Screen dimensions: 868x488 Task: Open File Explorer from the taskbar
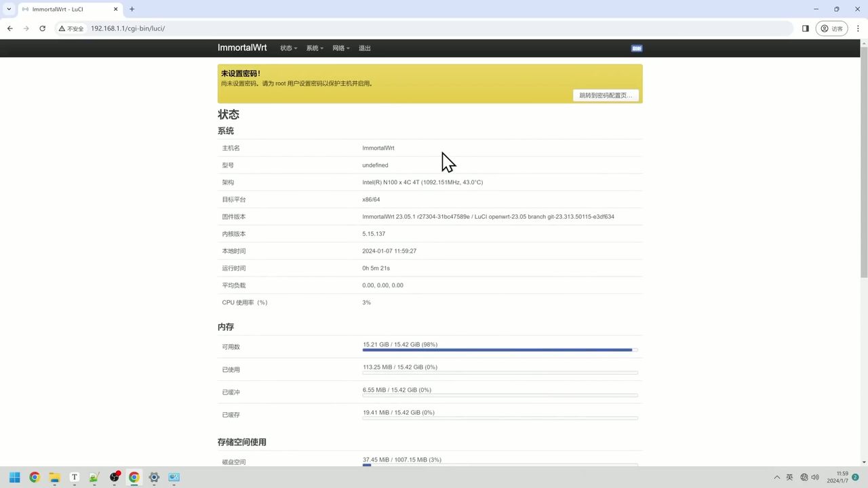[x=54, y=477]
